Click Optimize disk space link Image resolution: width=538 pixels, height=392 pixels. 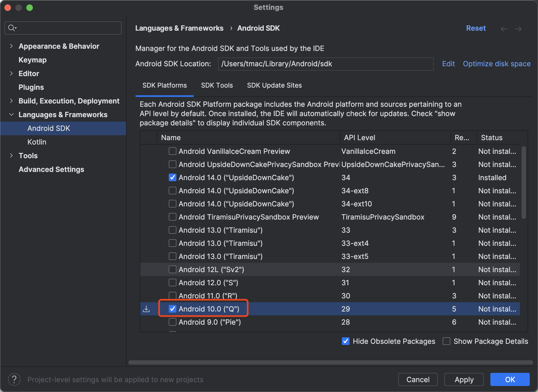(x=497, y=64)
